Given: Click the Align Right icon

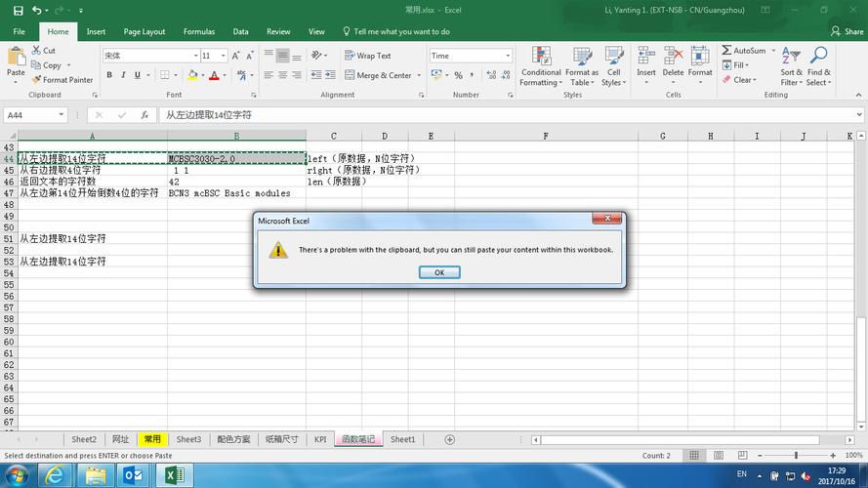Looking at the screenshot, I should point(297,75).
